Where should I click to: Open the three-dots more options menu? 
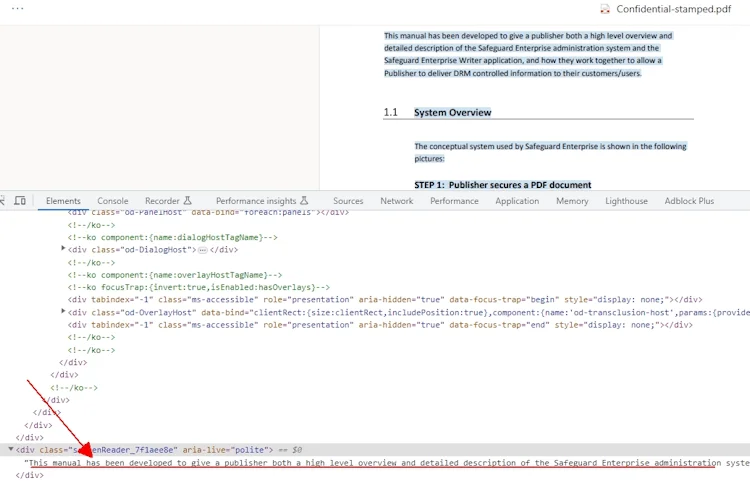18,9
